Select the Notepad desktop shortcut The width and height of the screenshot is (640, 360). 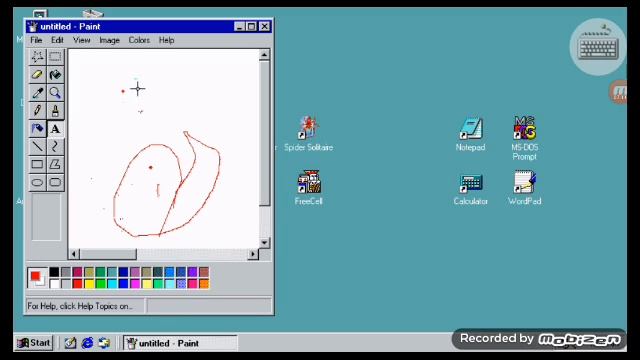(x=470, y=133)
